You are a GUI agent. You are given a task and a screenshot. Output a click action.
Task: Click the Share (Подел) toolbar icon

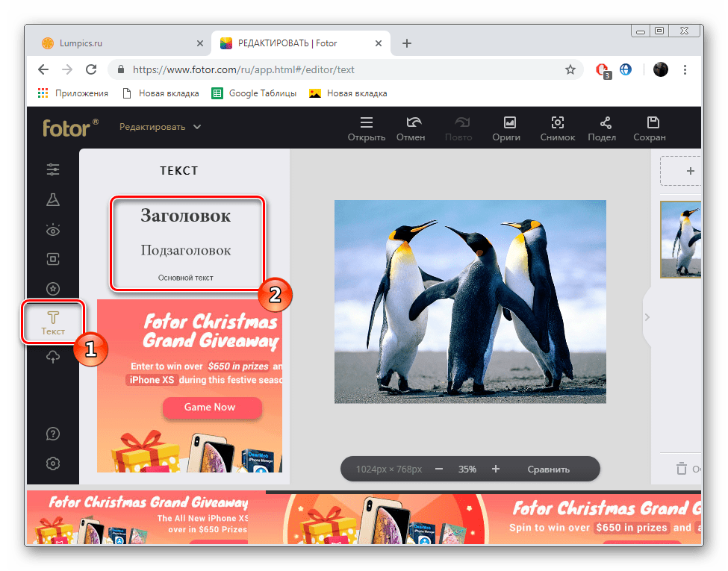pos(602,128)
